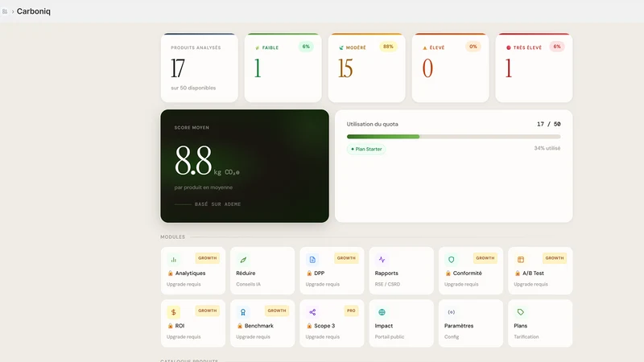Click the lock icon beside ROI
644x362 pixels.
[x=170, y=326]
